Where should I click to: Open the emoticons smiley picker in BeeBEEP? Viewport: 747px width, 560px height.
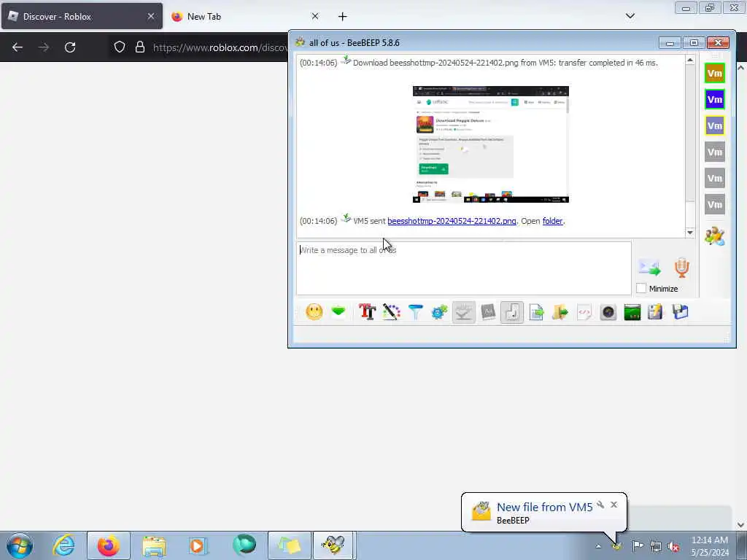point(314,312)
